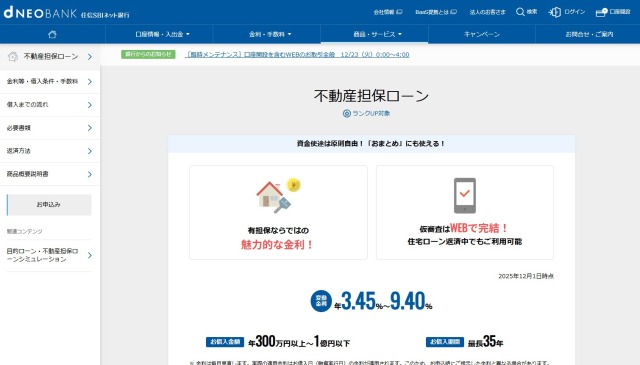
Task: Click chevron on 返済方法 row
Action: pyautogui.click(x=90, y=151)
